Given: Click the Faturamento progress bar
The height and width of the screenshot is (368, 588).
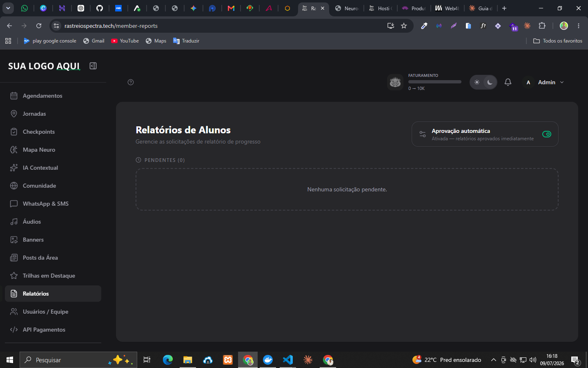Looking at the screenshot, I should point(435,82).
